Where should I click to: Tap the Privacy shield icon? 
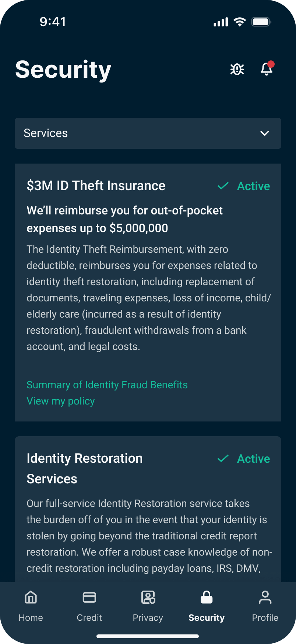pyautogui.click(x=148, y=598)
